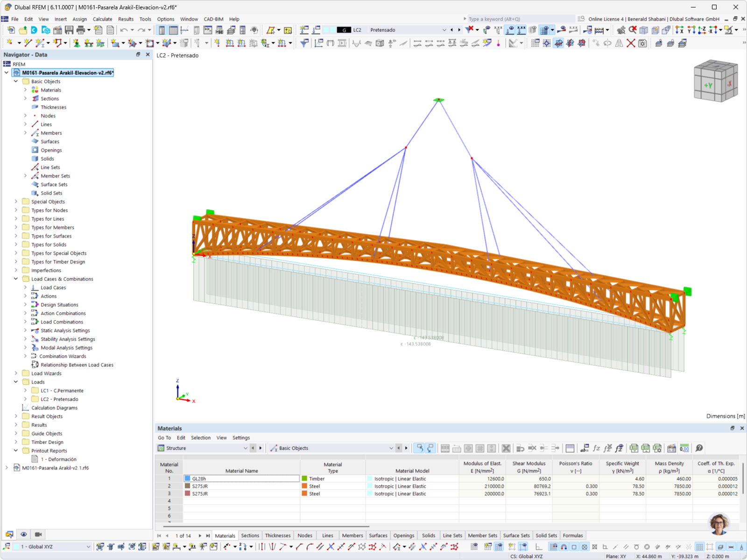Toggle the eye display view at navigator bottom

pyautogui.click(x=24, y=534)
